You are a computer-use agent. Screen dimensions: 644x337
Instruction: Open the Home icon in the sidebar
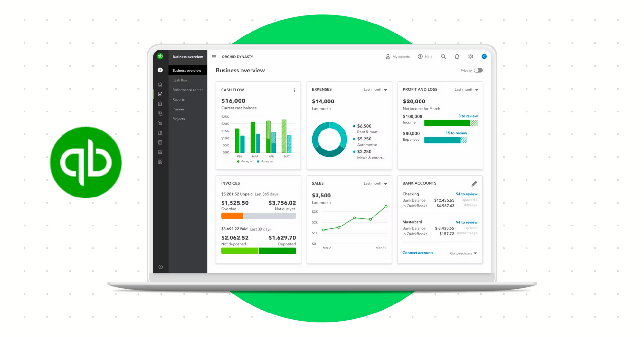160,84
